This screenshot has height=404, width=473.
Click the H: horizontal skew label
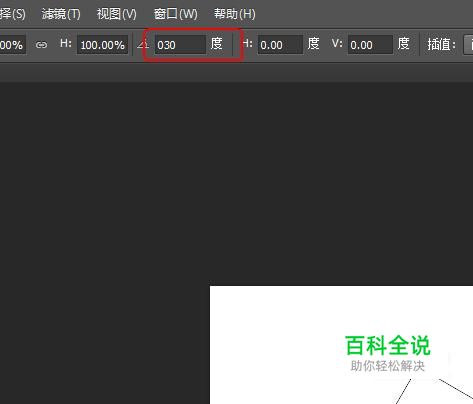point(247,43)
